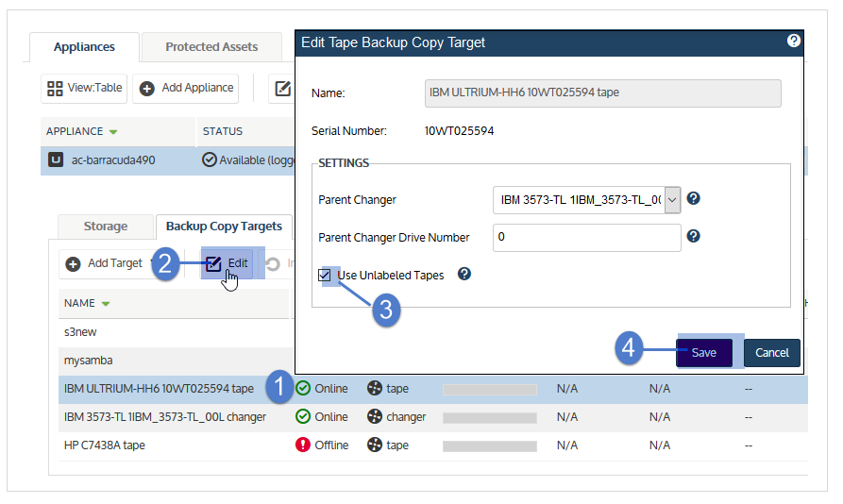Select the ac-barracuda490 appliance row

point(168,160)
